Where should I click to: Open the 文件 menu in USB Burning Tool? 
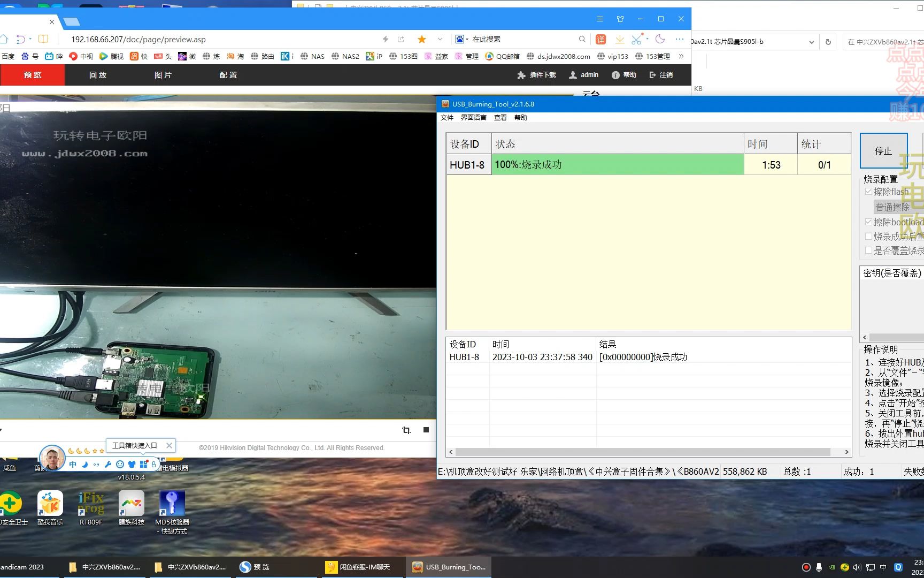(447, 118)
